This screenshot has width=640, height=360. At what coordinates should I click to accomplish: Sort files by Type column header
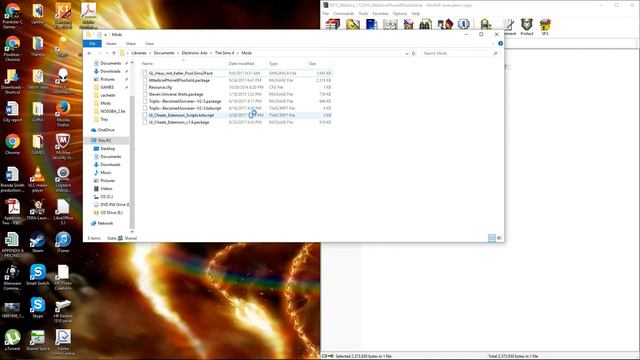(287, 64)
